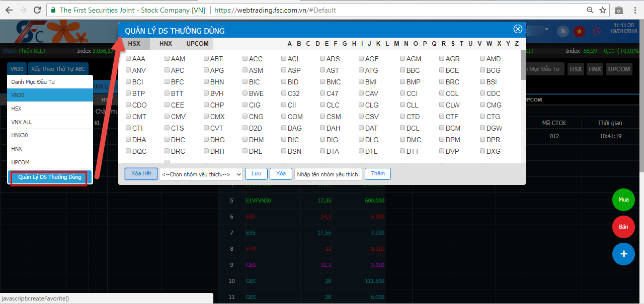Check the AAA stock checkbox
This screenshot has width=644, height=304.
[x=128, y=58]
